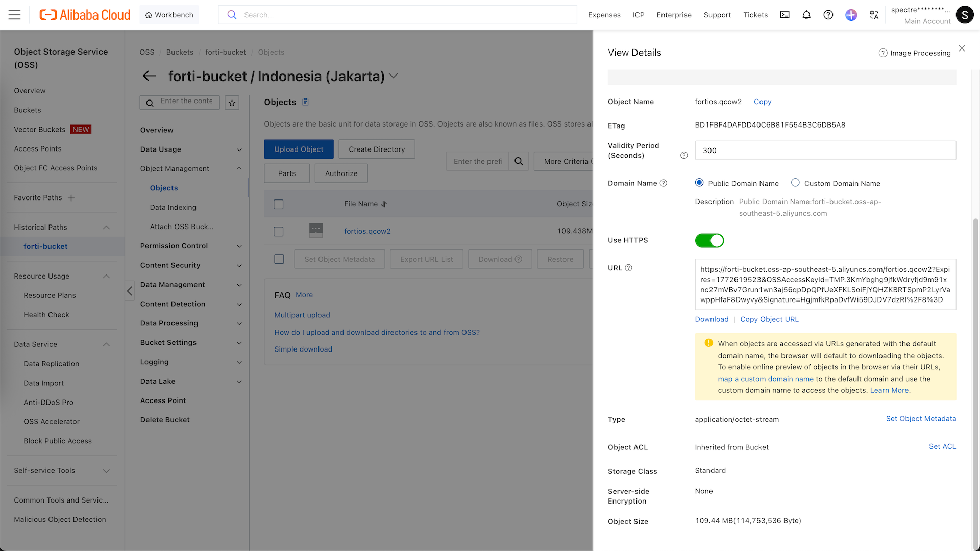Click the notifications bell icon
Viewport: 980px width, 551px height.
click(806, 15)
